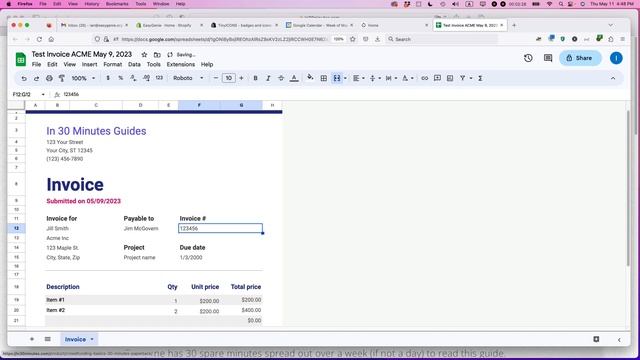Image resolution: width=640 pixels, height=360 pixels.
Task: Click the Share button
Action: click(580, 58)
